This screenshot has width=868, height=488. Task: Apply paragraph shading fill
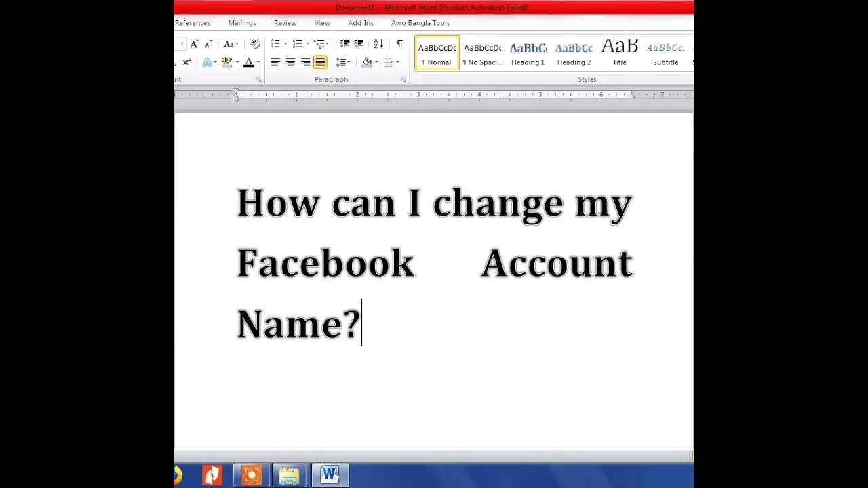point(367,62)
